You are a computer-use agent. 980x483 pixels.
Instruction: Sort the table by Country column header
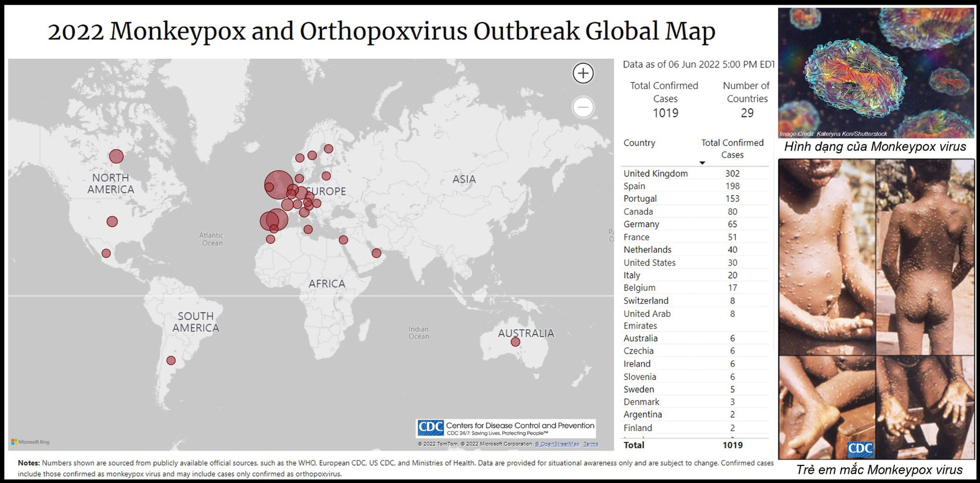coord(639,143)
